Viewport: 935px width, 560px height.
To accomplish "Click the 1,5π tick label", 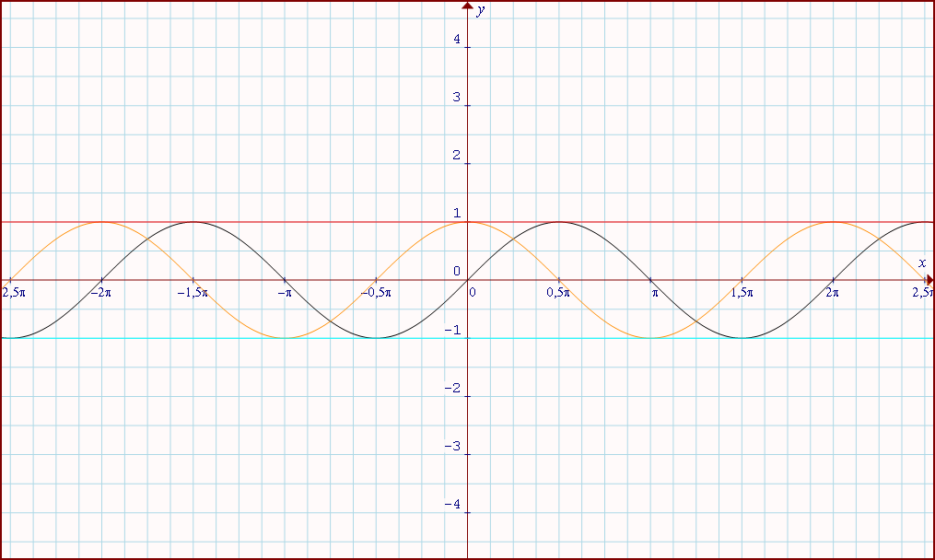I will tap(742, 292).
